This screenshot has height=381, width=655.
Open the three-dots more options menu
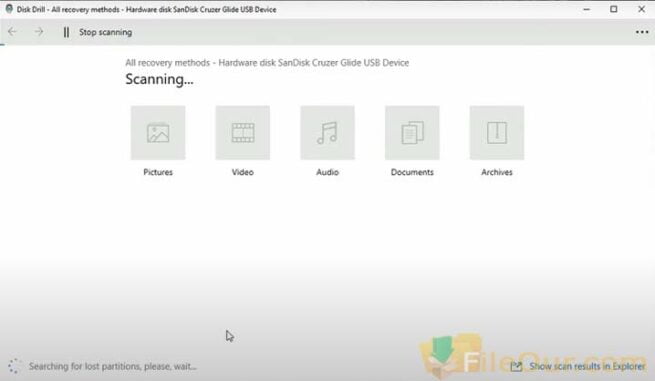click(x=642, y=32)
